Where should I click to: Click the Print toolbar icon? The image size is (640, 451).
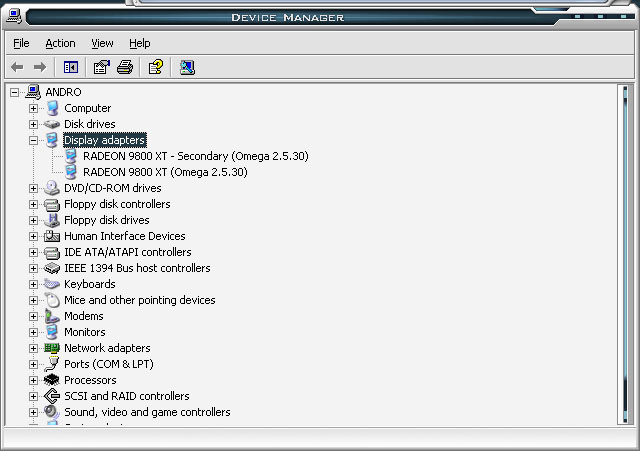125,67
